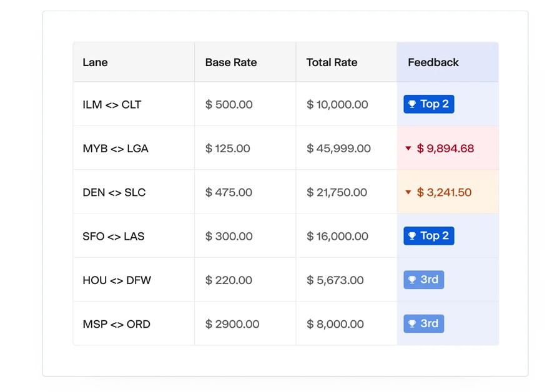Click the orange down arrow beside $ 3,241.50
The image size is (557, 392).
pos(408,192)
